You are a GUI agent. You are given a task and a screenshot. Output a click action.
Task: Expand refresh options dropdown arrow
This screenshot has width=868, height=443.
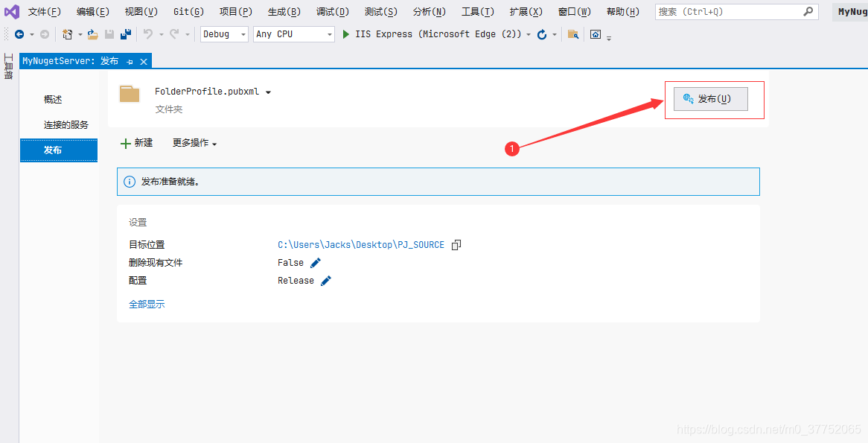555,34
